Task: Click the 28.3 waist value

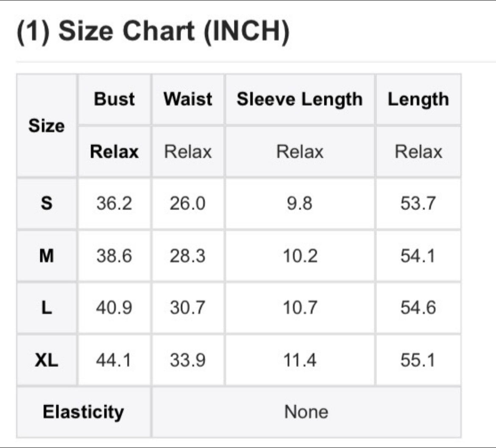Action: point(188,256)
